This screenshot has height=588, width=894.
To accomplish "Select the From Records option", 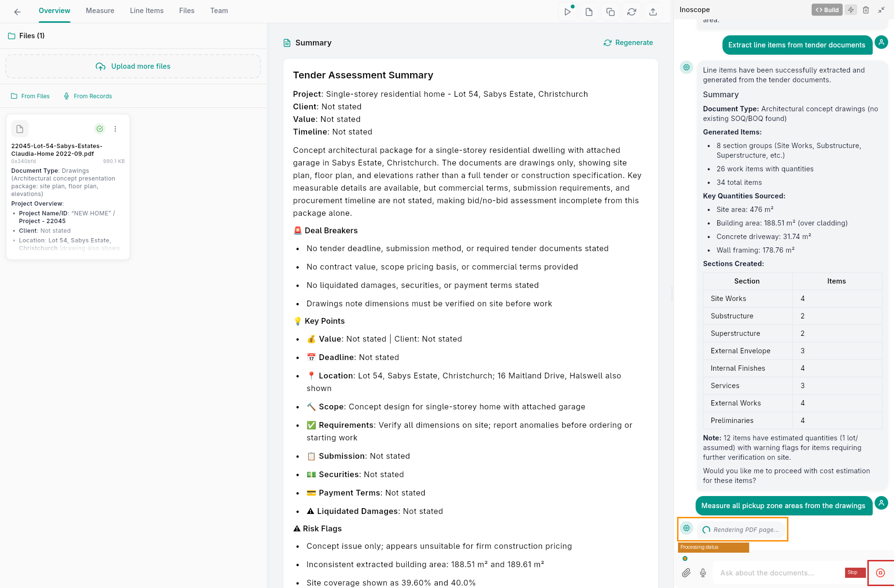I will tap(88, 96).
